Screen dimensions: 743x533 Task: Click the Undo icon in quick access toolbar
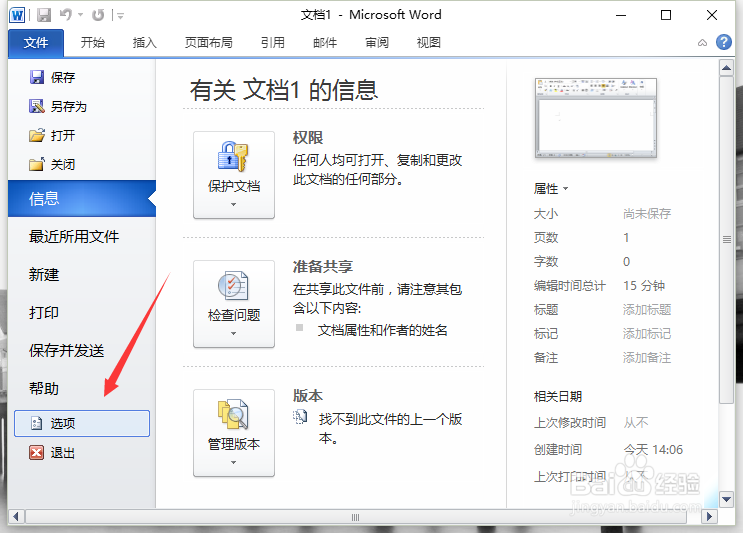pyautogui.click(x=66, y=15)
